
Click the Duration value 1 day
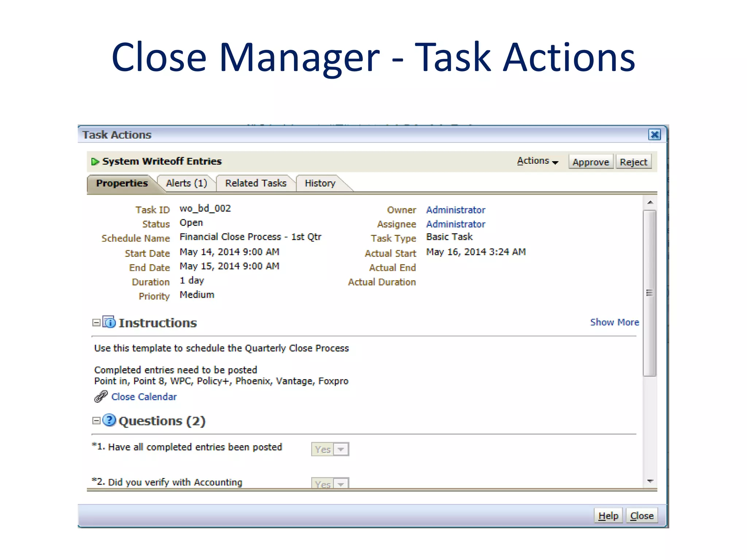[192, 281]
